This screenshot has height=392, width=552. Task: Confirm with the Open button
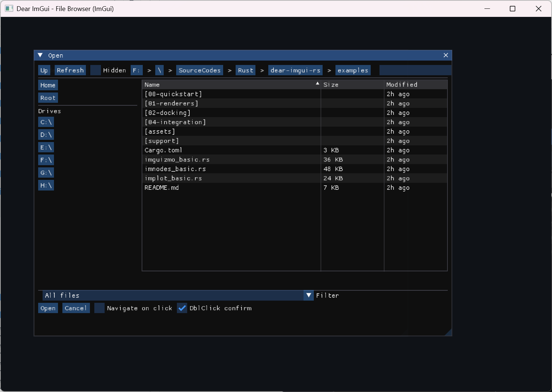click(x=48, y=308)
